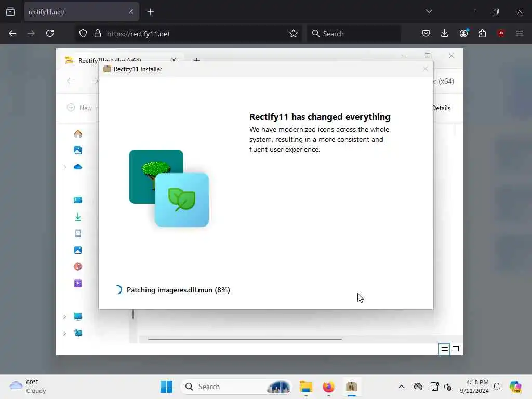Open the New dropdown in File Explorer
The image size is (532, 399).
pos(83,108)
